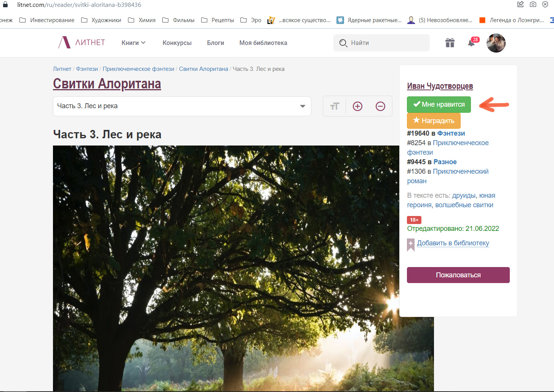Click the user profile avatar
The image size is (554, 392).
pos(496,43)
